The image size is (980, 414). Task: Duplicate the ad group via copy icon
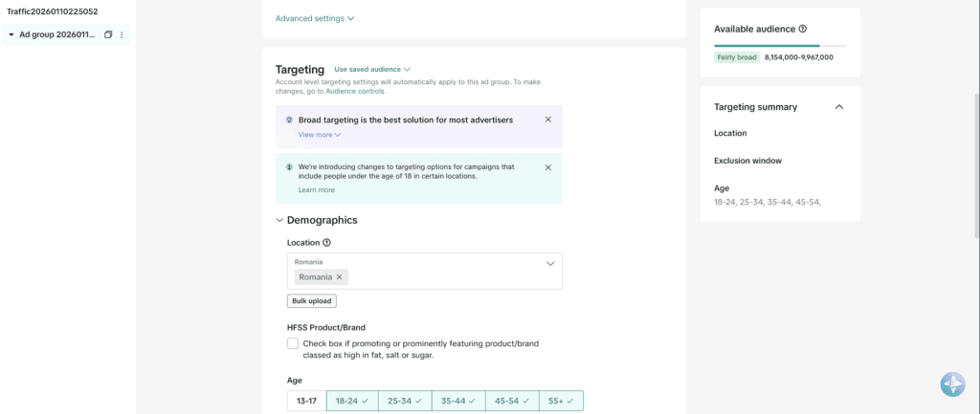(x=108, y=35)
